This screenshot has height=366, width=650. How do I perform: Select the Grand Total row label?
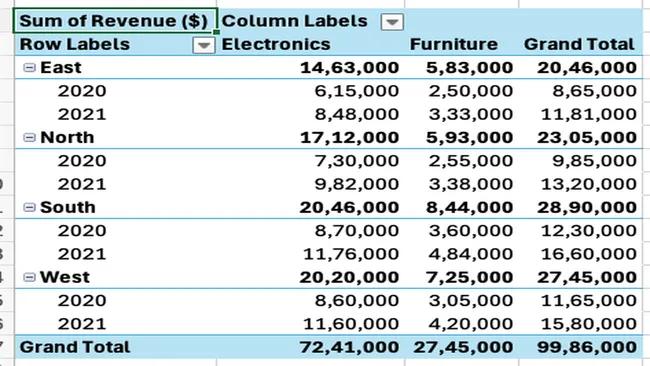tap(75, 347)
